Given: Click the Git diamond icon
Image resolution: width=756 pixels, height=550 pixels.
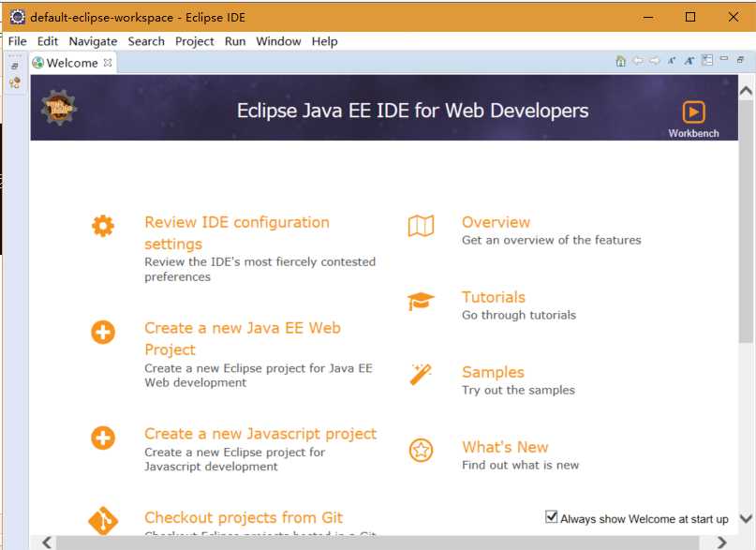Looking at the screenshot, I should click(x=103, y=521).
